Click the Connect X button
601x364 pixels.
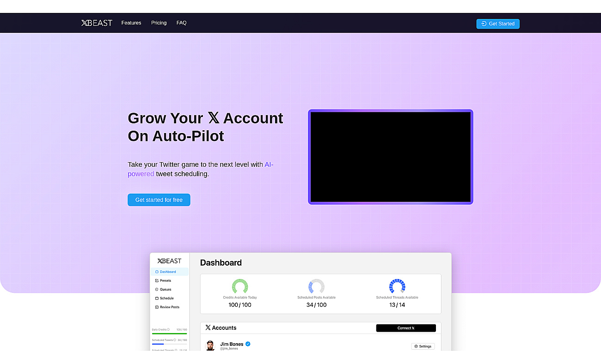pyautogui.click(x=406, y=328)
